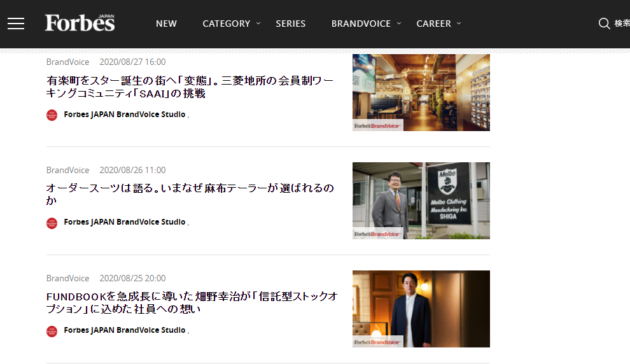Click author avatar icon under FUNDBOOK article
This screenshot has height=364, width=630.
tap(52, 331)
